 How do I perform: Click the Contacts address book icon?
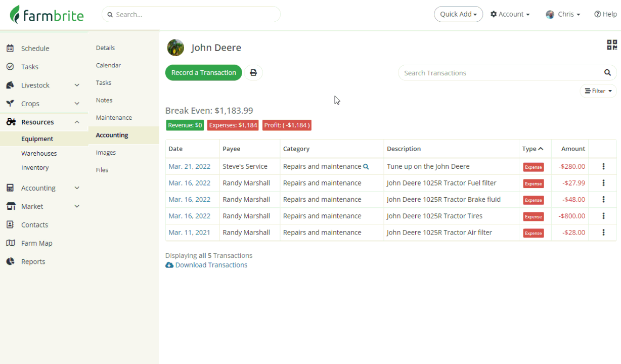(x=10, y=224)
